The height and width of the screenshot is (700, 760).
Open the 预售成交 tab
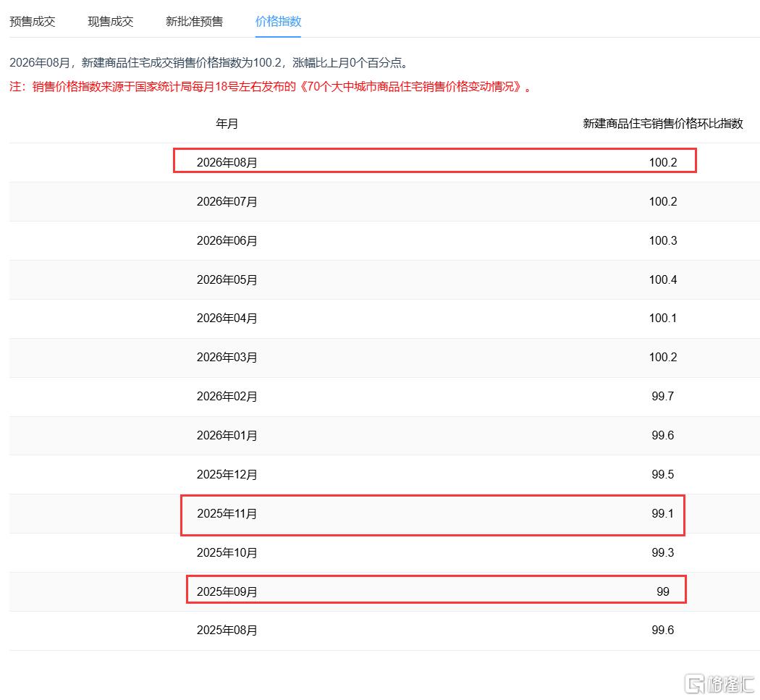click(33, 21)
